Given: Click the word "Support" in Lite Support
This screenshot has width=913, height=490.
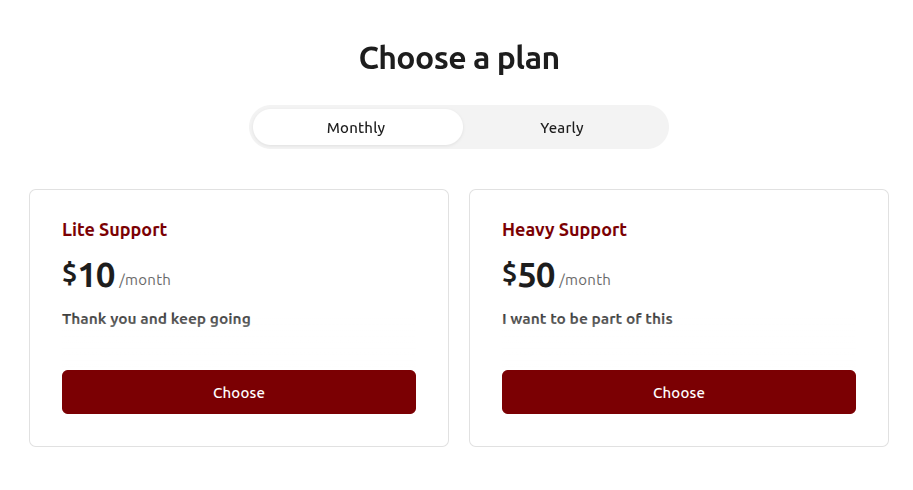Looking at the screenshot, I should tap(133, 230).
